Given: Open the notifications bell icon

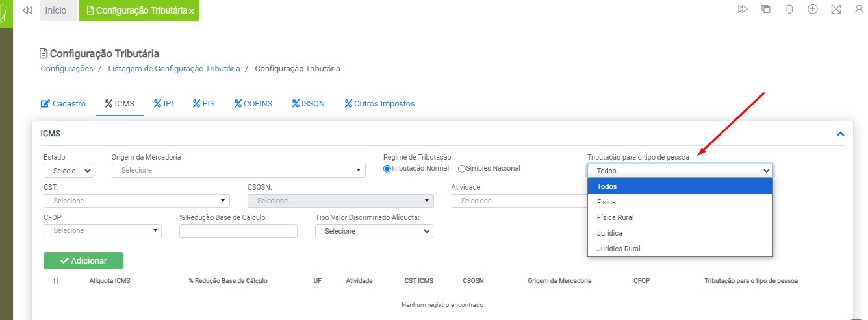Looking at the screenshot, I should click(789, 9).
